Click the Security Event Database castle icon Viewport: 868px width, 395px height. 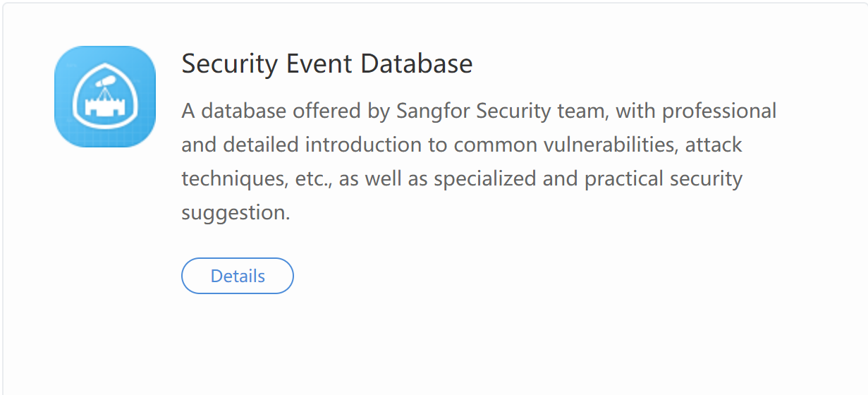tap(105, 97)
